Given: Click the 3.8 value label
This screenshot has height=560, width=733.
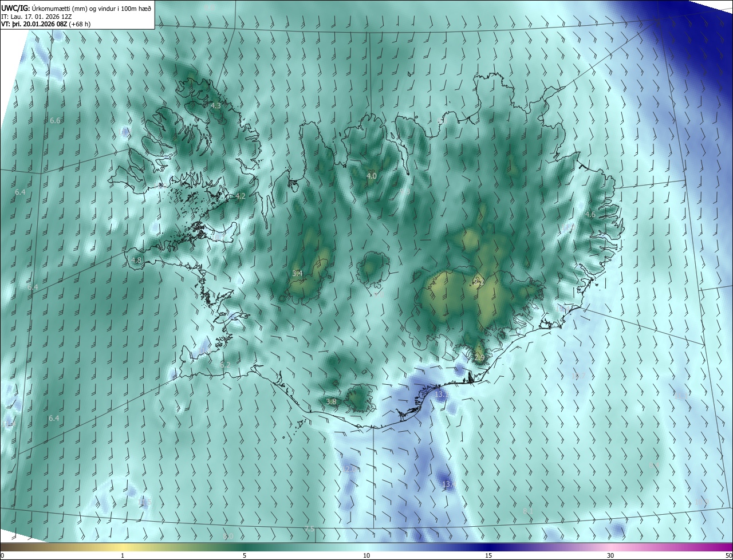Looking at the screenshot, I should 331,402.
